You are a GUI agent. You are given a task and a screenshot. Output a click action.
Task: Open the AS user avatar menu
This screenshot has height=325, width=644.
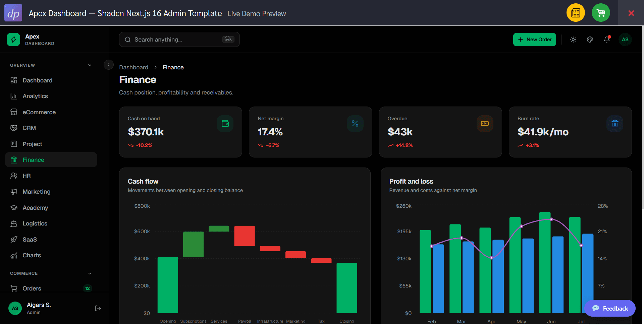click(625, 40)
